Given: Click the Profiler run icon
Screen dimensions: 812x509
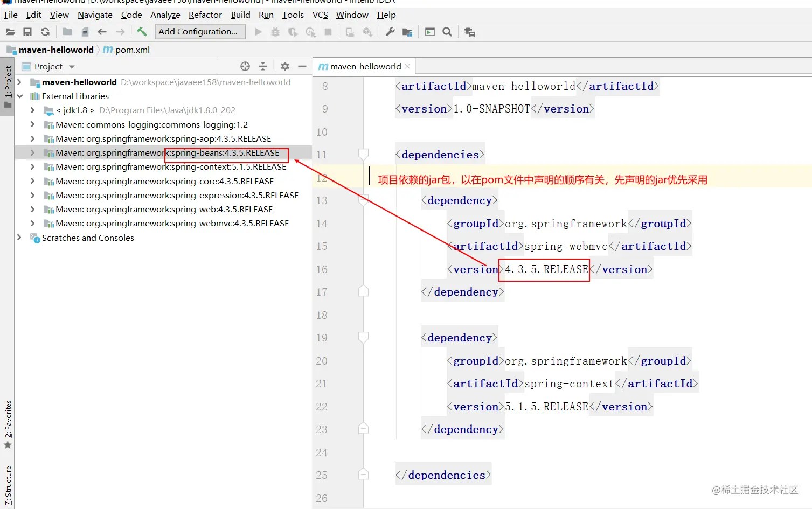Looking at the screenshot, I should (311, 32).
